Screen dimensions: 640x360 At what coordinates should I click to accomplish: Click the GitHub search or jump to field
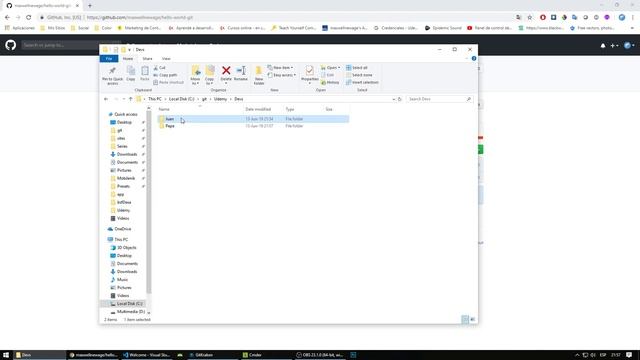(61, 45)
